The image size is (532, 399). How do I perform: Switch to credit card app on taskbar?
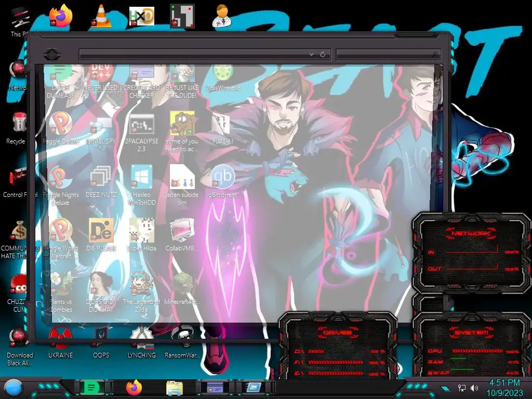pos(215,388)
